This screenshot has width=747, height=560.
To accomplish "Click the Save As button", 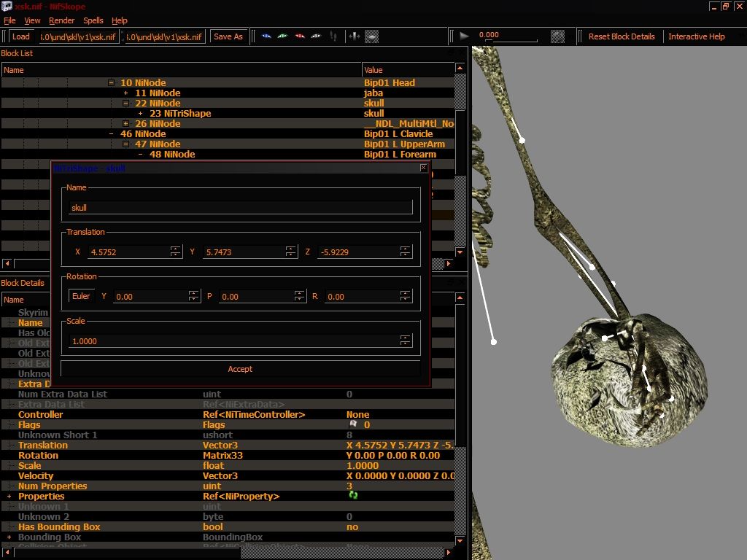I will [x=228, y=36].
